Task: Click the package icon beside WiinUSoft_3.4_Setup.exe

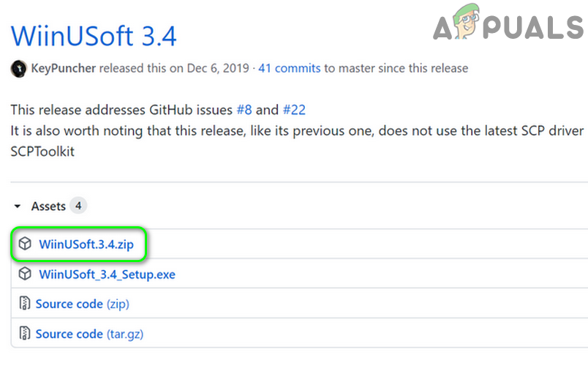Action: [26, 274]
